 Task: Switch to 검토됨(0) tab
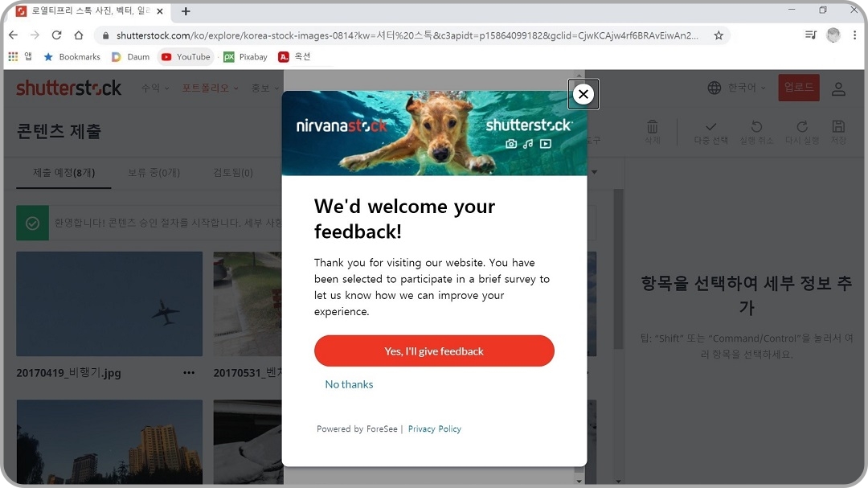coord(233,173)
